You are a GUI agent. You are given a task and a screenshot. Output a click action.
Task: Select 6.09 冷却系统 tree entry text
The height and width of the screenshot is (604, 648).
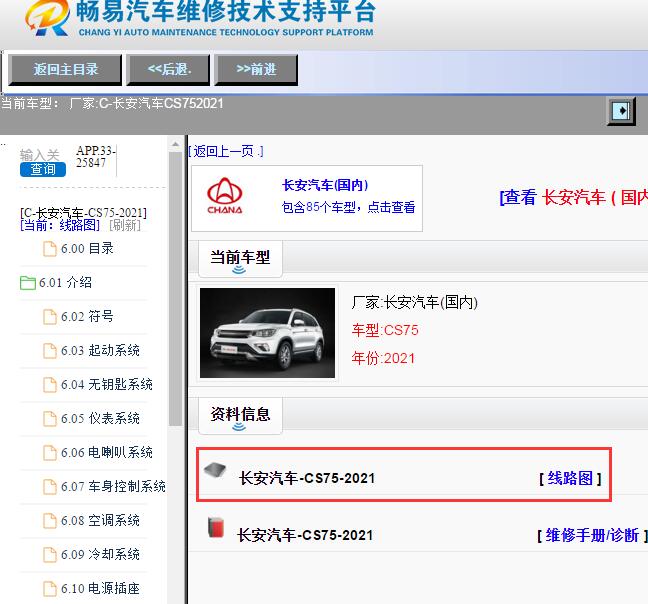point(100,554)
